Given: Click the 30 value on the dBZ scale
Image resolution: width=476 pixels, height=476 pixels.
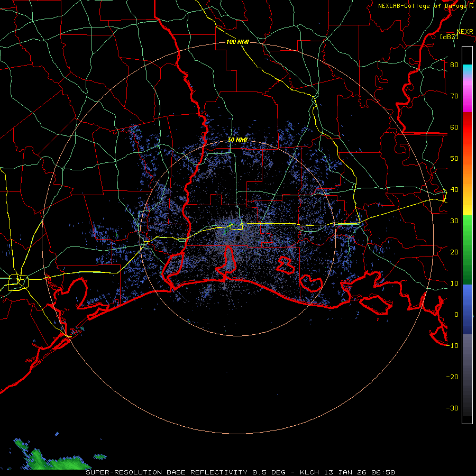Looking at the screenshot, I should 454,221.
